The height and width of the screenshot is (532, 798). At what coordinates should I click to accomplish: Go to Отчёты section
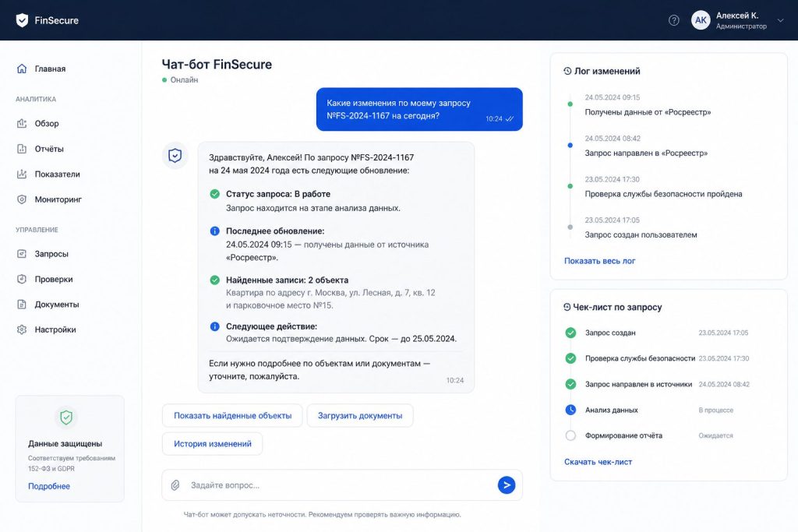(x=49, y=149)
